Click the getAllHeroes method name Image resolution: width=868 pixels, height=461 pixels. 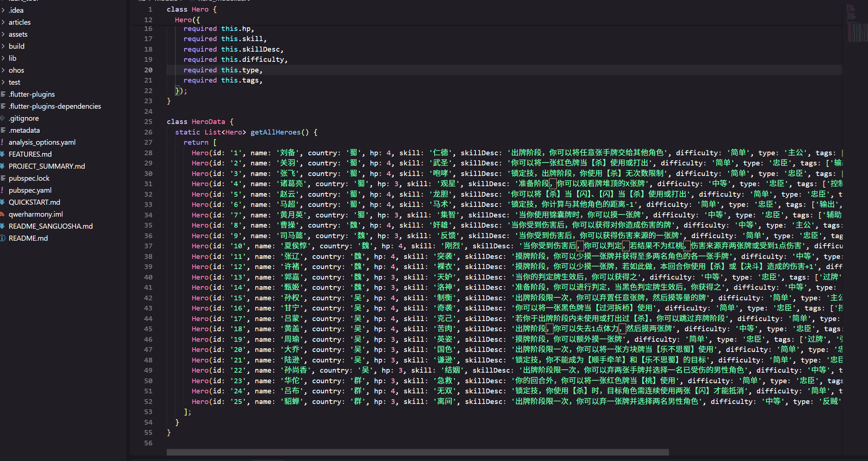(275, 132)
